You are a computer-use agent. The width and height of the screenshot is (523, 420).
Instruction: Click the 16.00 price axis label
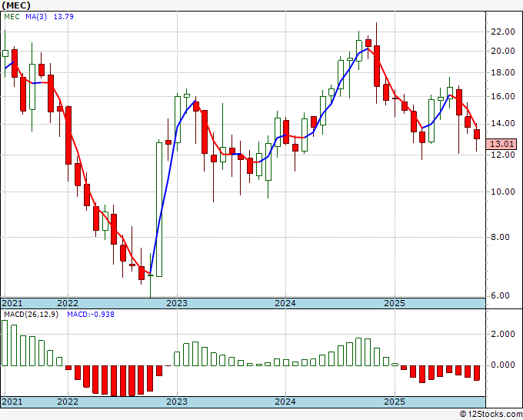(503, 96)
